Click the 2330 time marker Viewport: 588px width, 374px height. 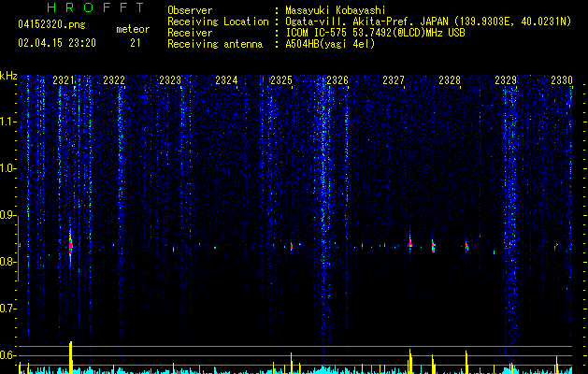[562, 79]
